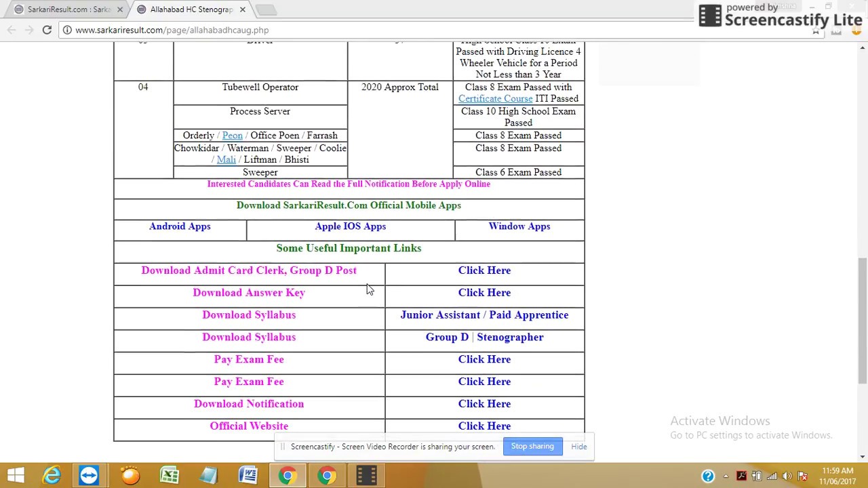Close the SarkariResult.com tab

click(120, 9)
